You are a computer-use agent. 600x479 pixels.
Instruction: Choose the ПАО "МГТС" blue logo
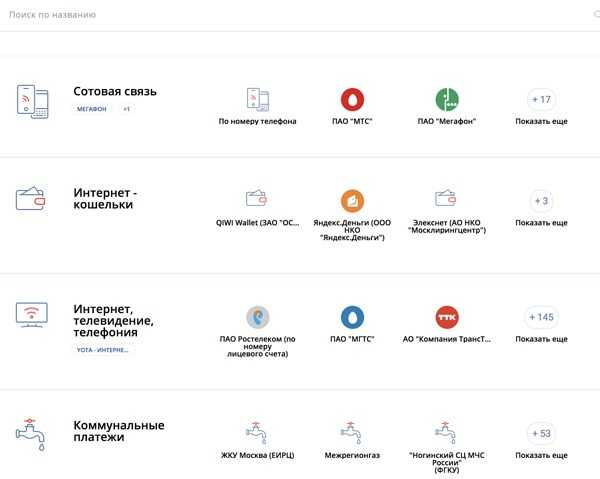tap(352, 317)
